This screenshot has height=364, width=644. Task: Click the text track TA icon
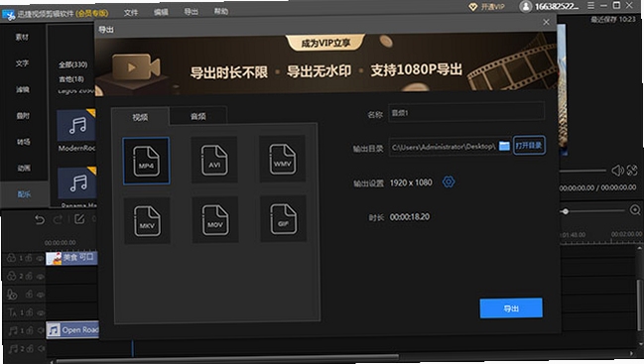tap(12, 312)
